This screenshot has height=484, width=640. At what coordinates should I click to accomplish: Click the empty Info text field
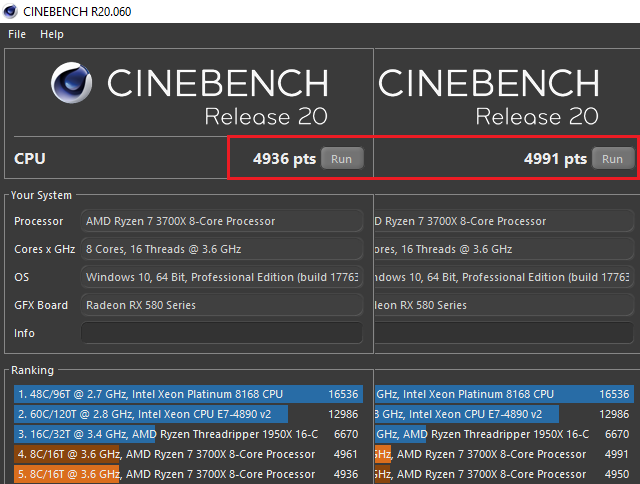click(222, 333)
